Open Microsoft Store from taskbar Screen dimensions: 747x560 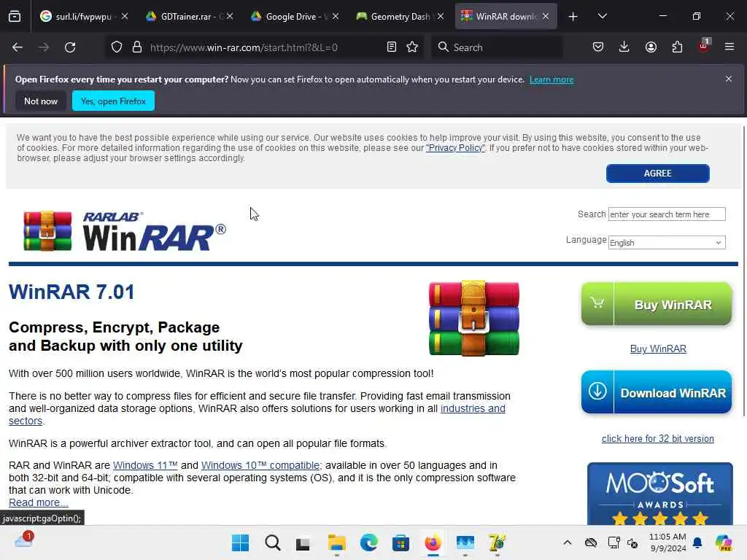pyautogui.click(x=400, y=542)
